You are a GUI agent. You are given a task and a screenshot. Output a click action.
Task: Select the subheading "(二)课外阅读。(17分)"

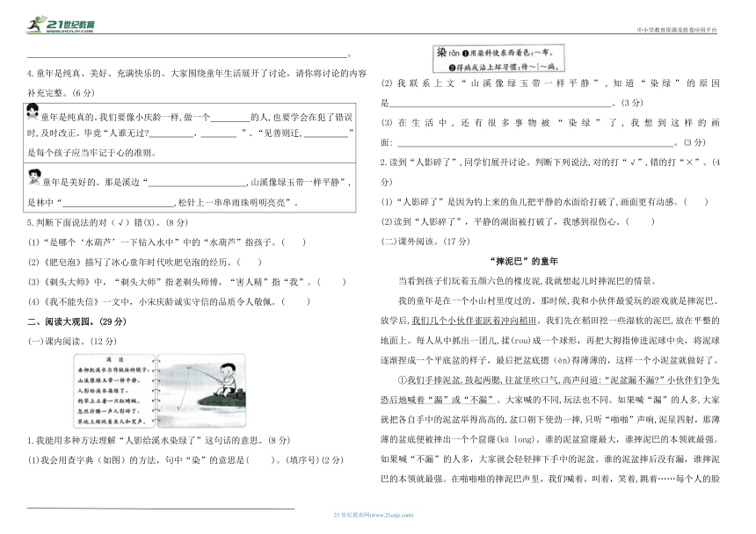pyautogui.click(x=425, y=242)
